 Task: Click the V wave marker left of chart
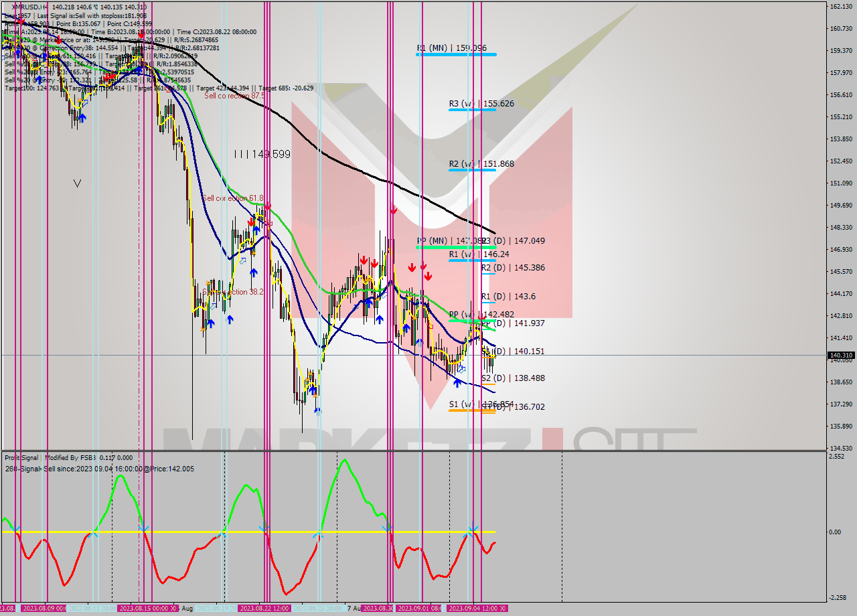[78, 183]
